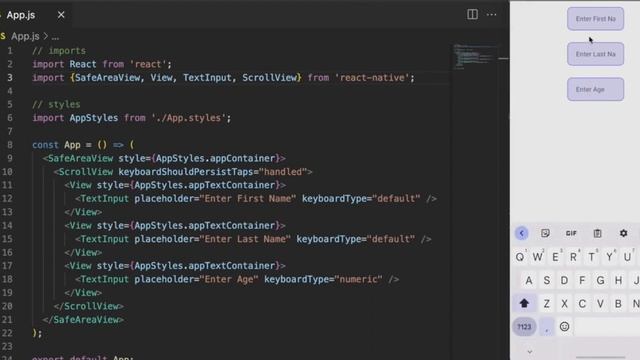The image size is (640, 360).
Task: Tap the S key
Action: pos(547,280)
